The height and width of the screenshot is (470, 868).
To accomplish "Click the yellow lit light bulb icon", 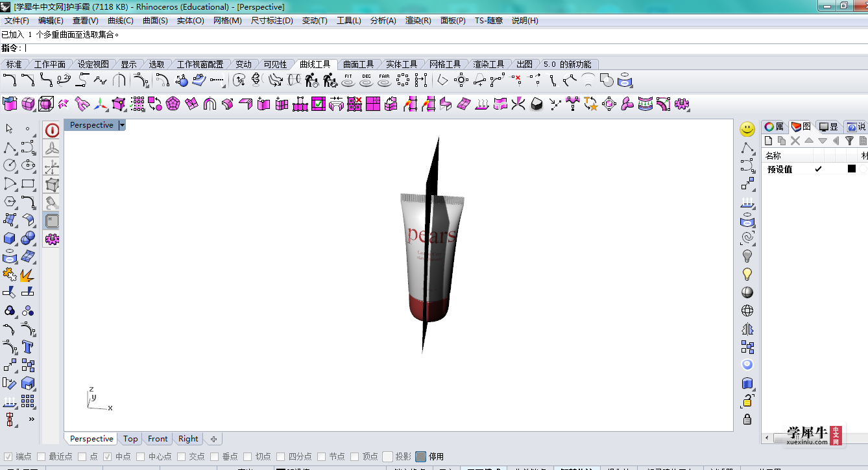I will 747,274.
